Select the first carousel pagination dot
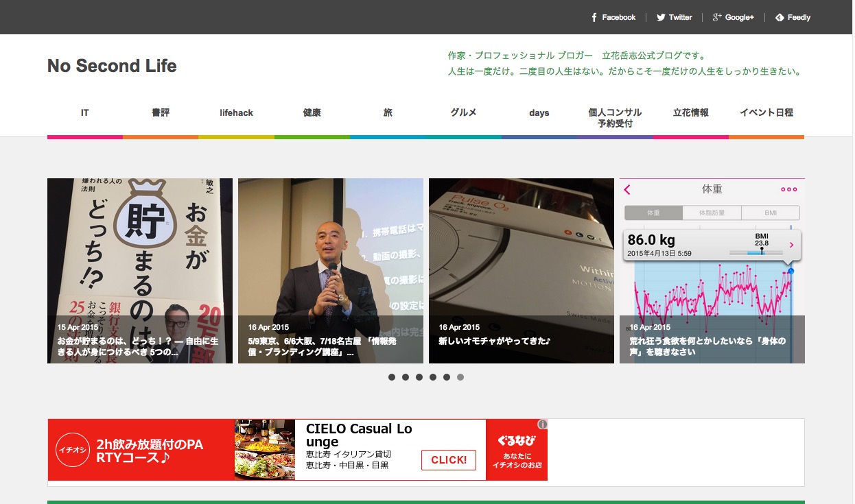855x504 pixels. coord(392,377)
